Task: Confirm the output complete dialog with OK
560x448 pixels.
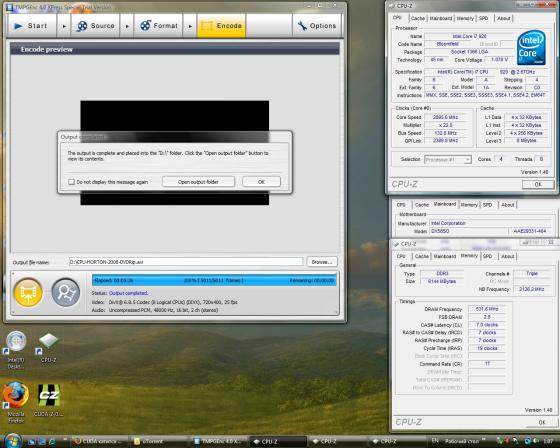Action: tap(261, 182)
